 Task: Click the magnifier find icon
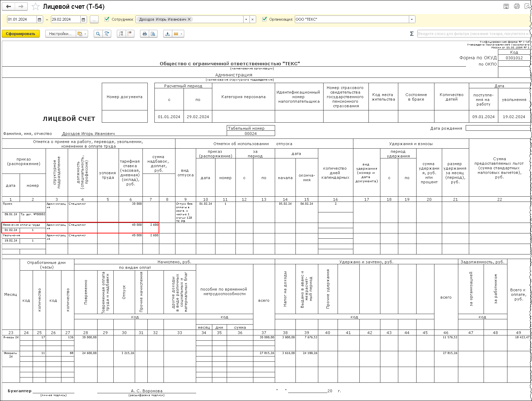98,34
